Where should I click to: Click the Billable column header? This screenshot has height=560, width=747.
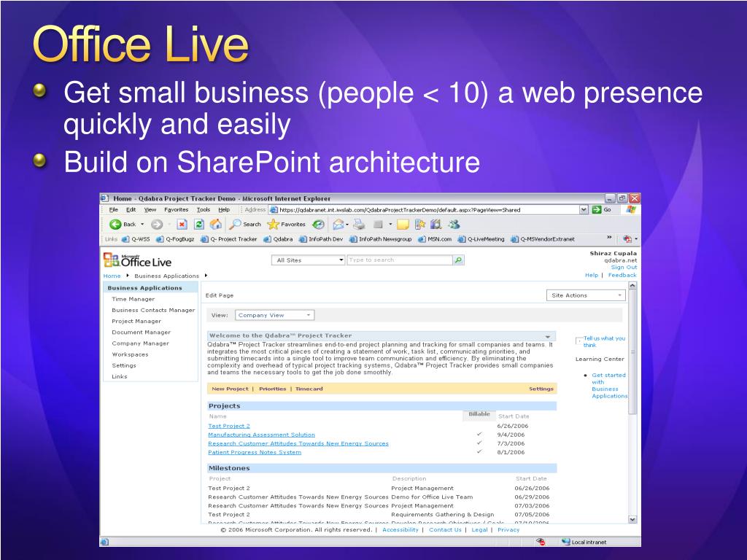(x=479, y=414)
